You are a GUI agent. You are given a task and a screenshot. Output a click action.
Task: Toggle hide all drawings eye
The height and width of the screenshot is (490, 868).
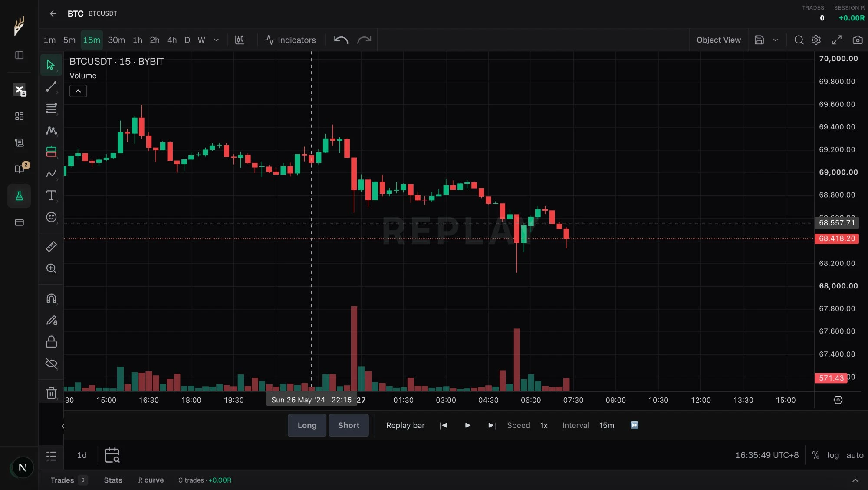coord(51,364)
